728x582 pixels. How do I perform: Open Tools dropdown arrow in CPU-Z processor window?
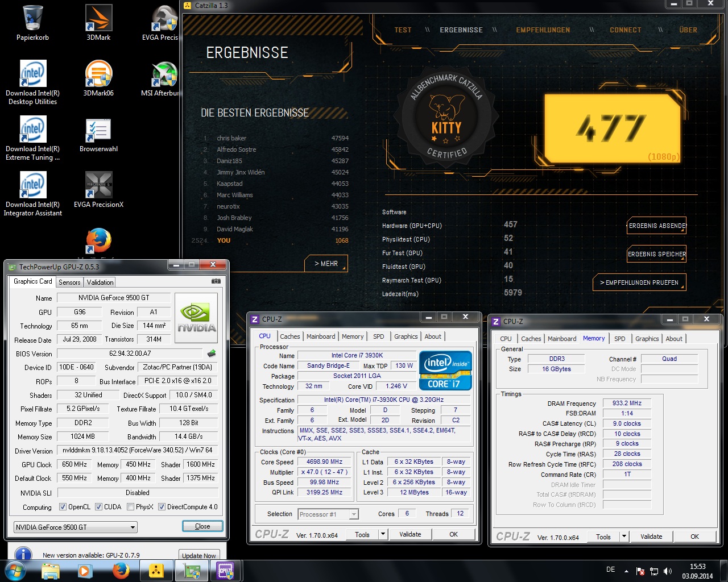(x=383, y=534)
